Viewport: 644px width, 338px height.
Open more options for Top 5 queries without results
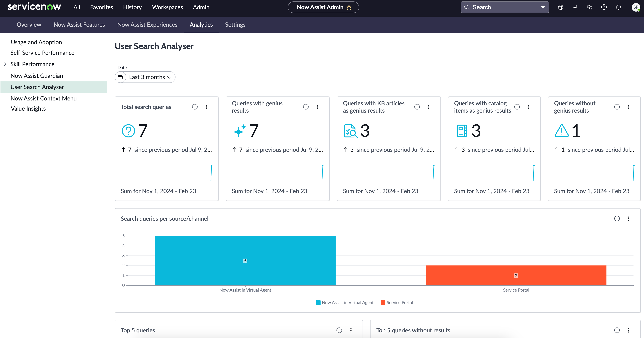coord(629,330)
